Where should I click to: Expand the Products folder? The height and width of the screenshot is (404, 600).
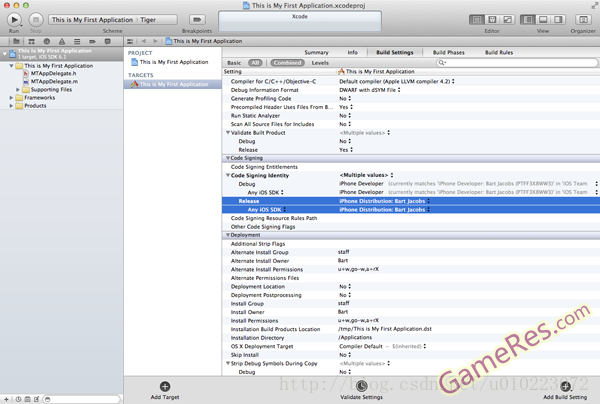coord(11,106)
